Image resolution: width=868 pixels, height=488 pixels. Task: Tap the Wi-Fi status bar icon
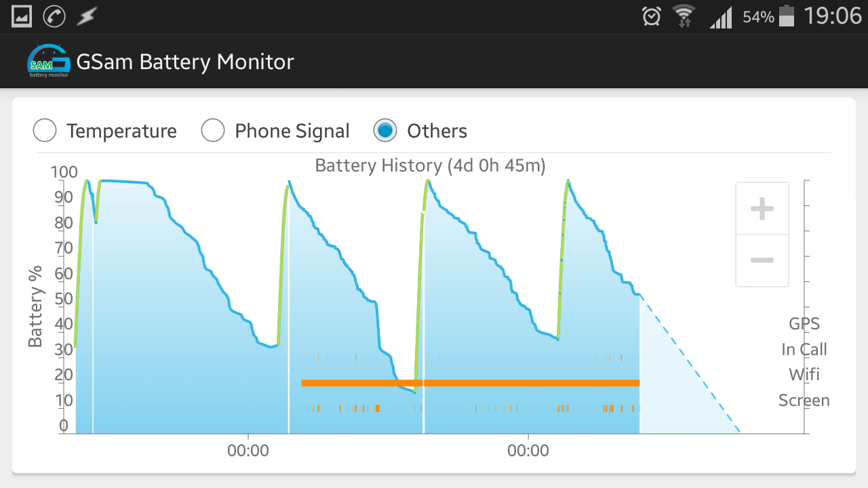click(x=684, y=16)
